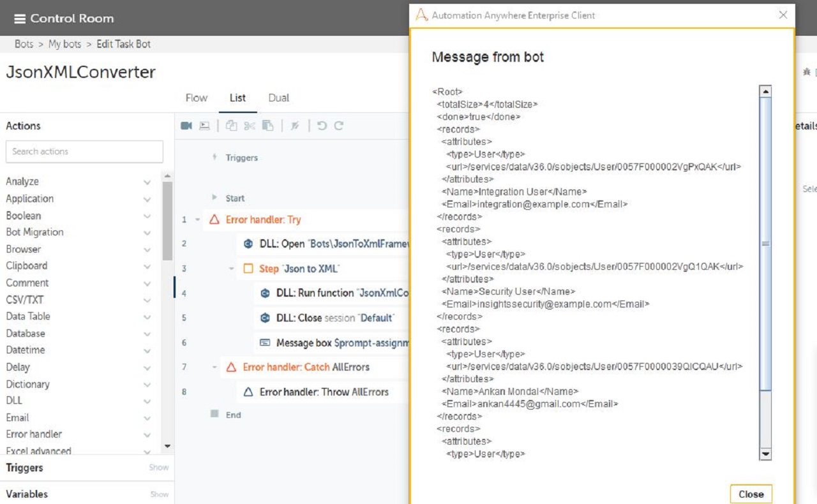
Task: Click the Redo toolbar icon
Action: 339,126
